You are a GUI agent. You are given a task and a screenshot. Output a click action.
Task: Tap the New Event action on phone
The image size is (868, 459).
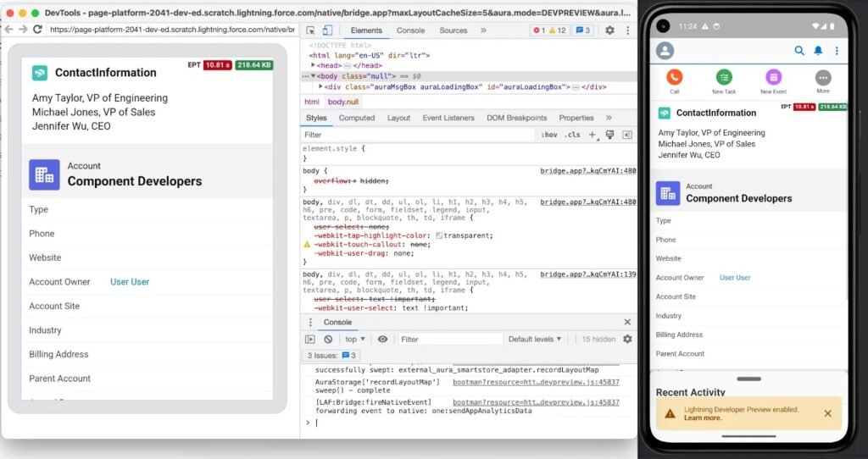[x=773, y=81]
